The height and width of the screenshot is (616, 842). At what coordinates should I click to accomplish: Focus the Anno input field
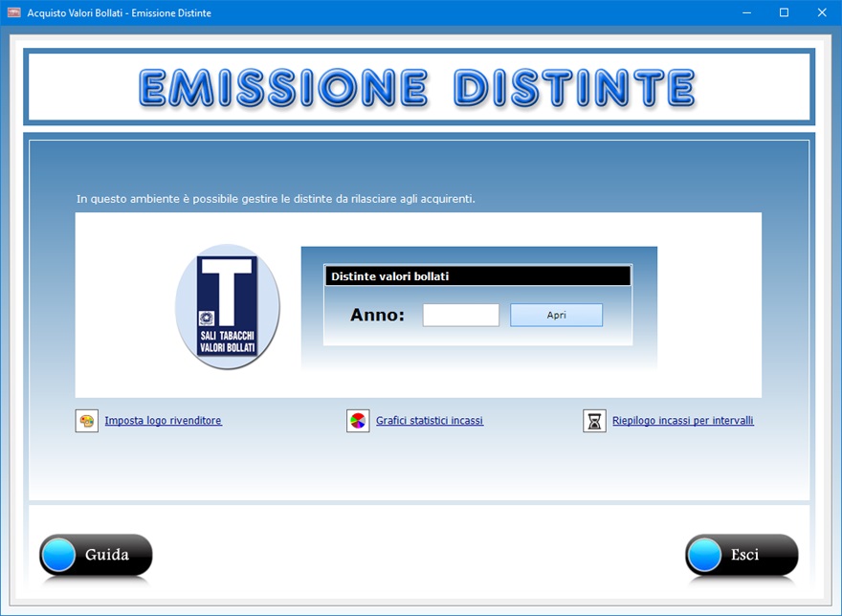461,316
